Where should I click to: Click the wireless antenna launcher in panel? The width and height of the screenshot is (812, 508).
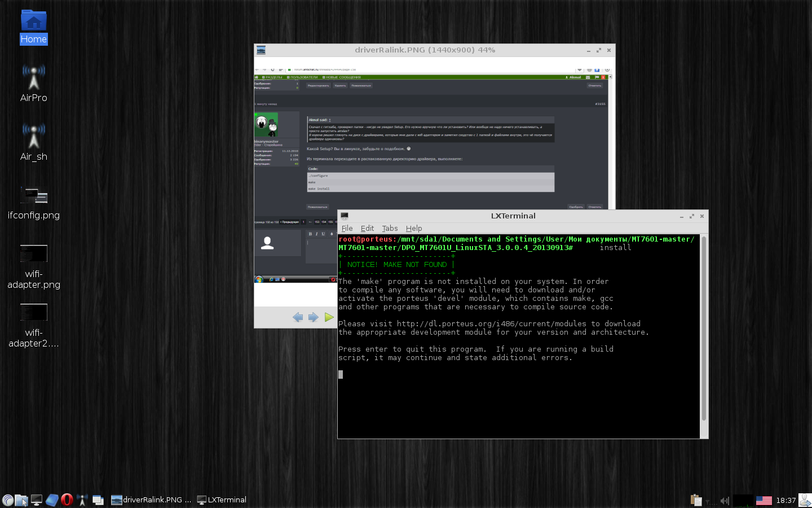click(x=82, y=500)
